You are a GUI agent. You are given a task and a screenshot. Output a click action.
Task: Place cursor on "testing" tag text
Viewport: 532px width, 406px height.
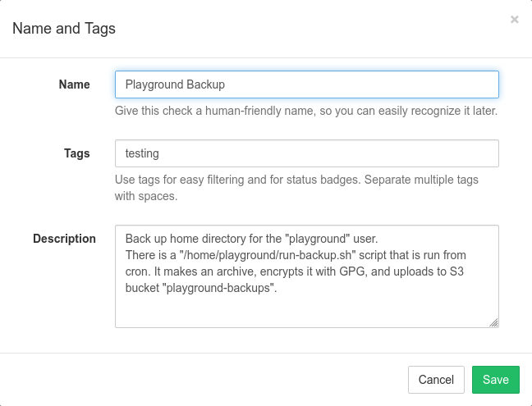pyautogui.click(x=142, y=153)
